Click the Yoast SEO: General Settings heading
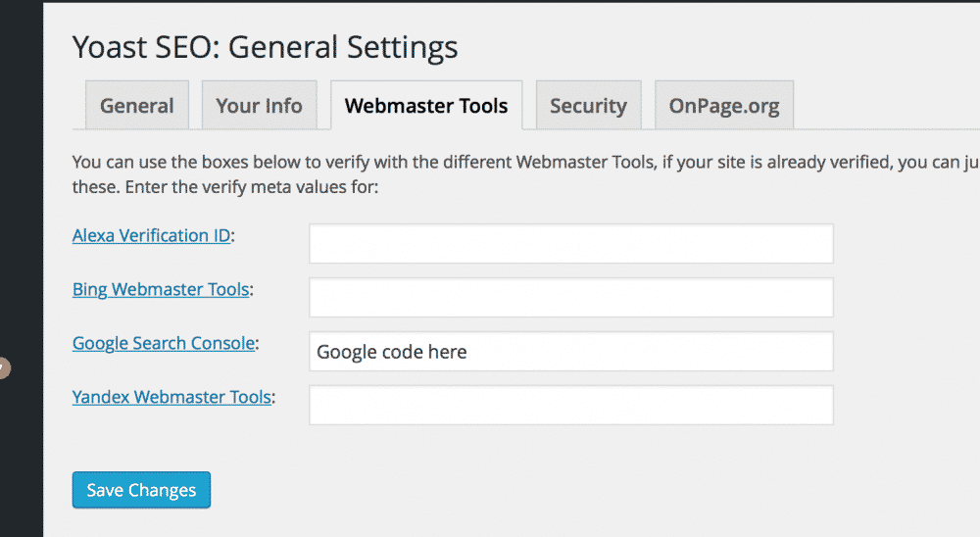This screenshot has height=537, width=980. [x=265, y=47]
